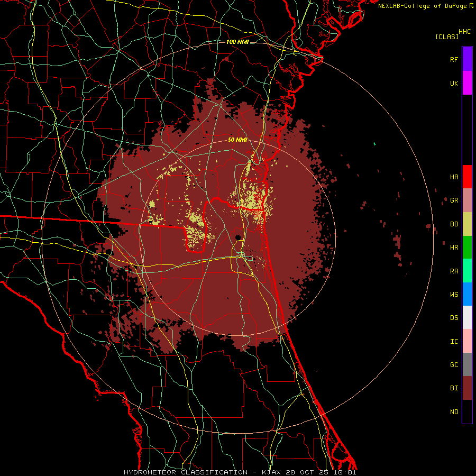Pick the RA light green legend swatch
The image size is (476, 476).
pos(467,271)
